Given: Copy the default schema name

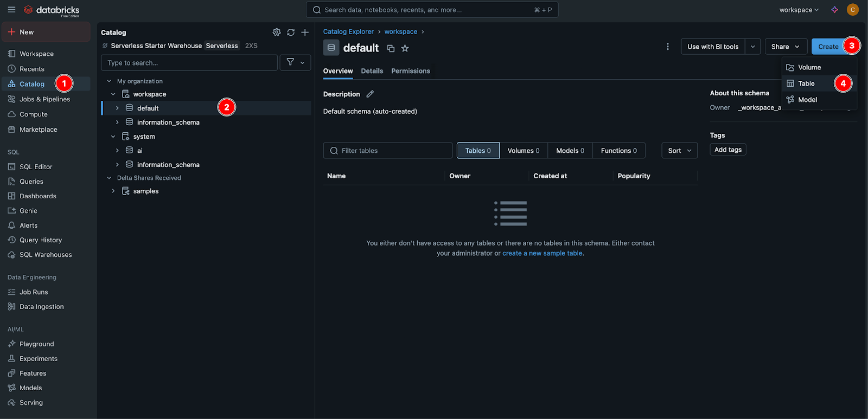Looking at the screenshot, I should click(x=391, y=48).
